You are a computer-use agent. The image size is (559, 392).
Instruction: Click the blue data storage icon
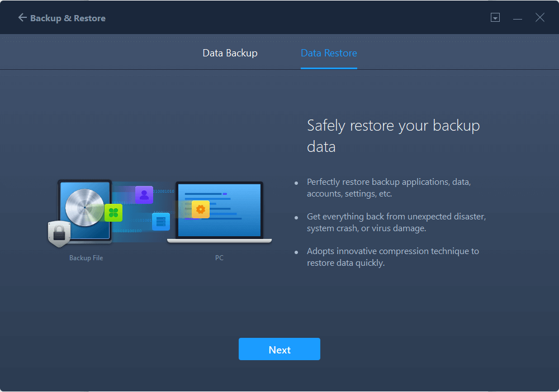[161, 222]
